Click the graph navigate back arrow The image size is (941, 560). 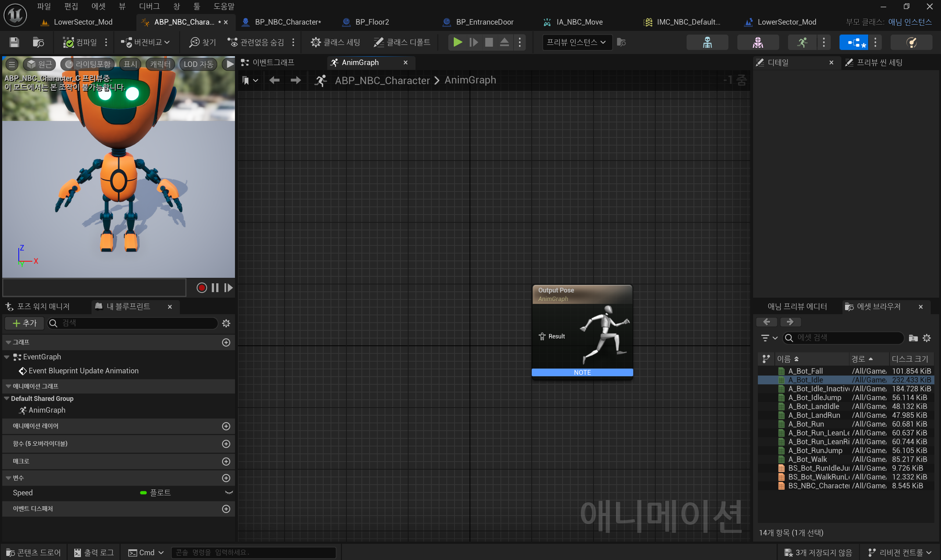[x=275, y=80]
